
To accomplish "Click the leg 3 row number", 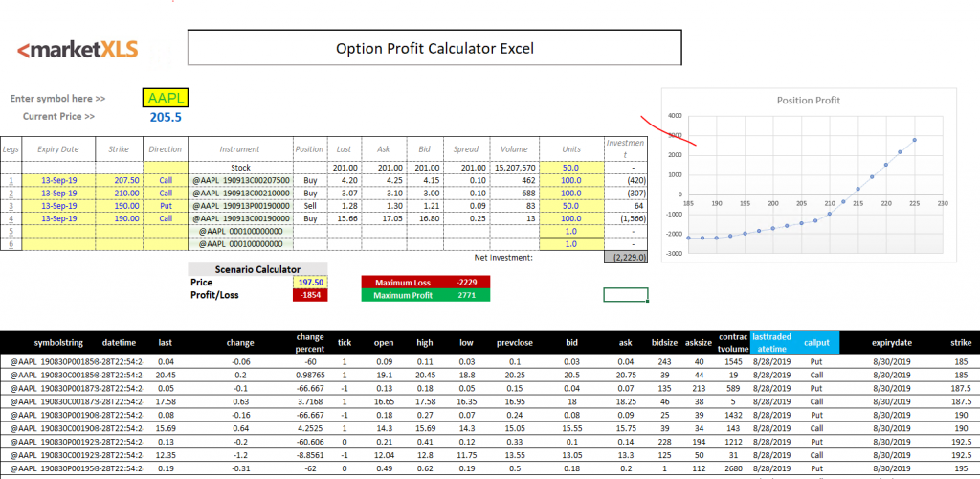I will tap(11, 205).
